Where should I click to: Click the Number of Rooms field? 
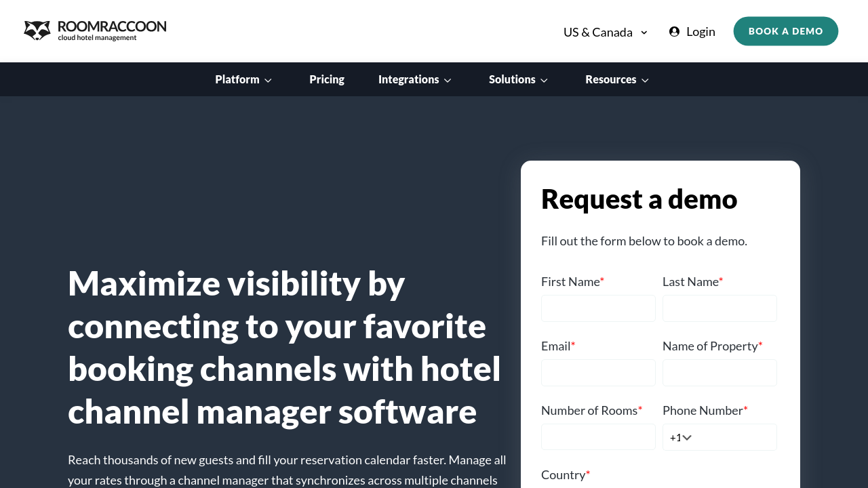598,437
